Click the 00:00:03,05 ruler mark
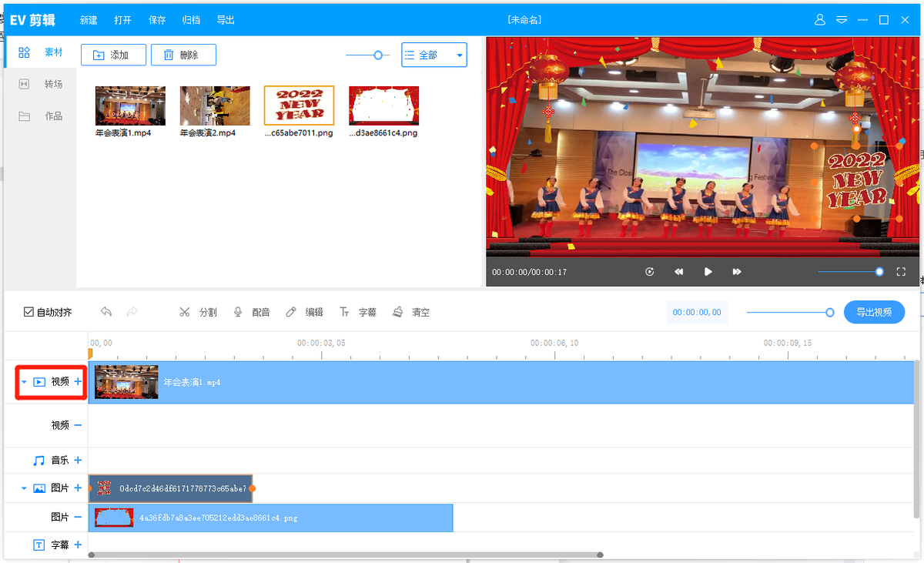This screenshot has height=563, width=924. click(321, 343)
